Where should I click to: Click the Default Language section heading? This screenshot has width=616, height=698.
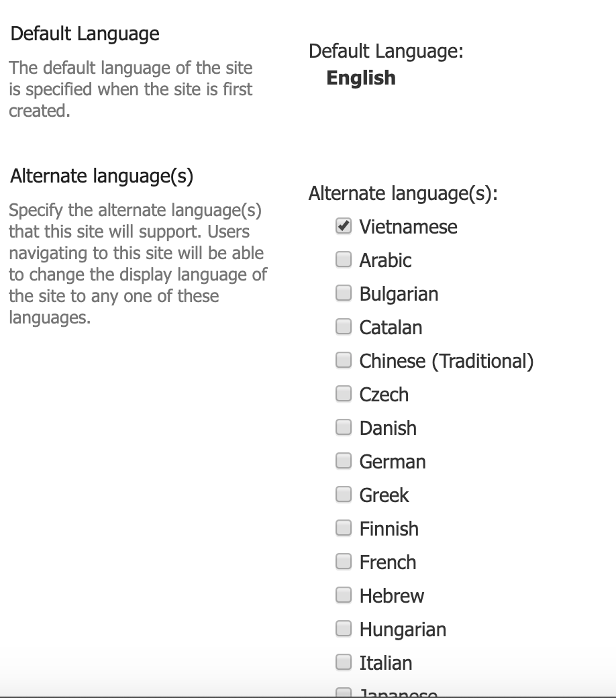coord(84,33)
